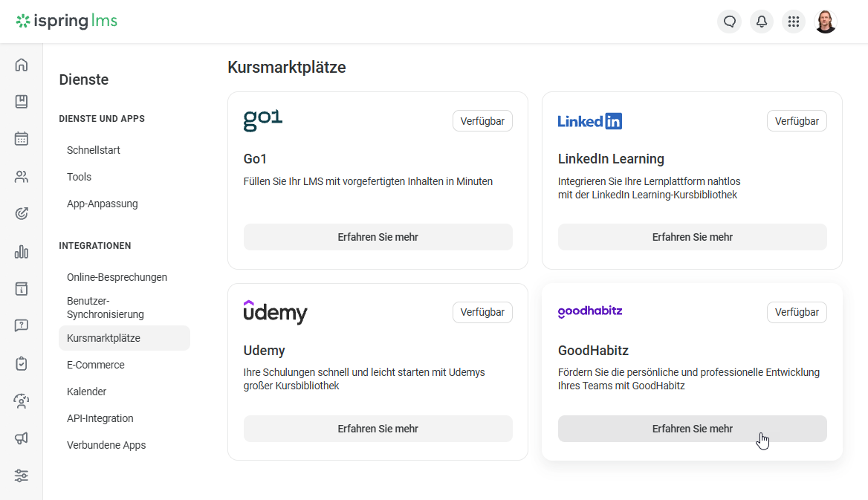This screenshot has height=500, width=868.
Task: Open the chat messages icon
Action: [730, 22]
